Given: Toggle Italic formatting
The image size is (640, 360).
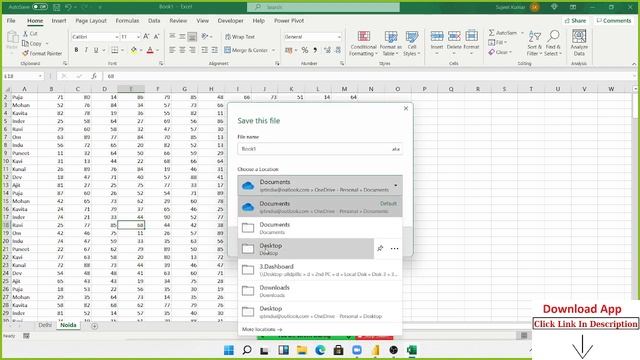Looking at the screenshot, I should [86, 50].
